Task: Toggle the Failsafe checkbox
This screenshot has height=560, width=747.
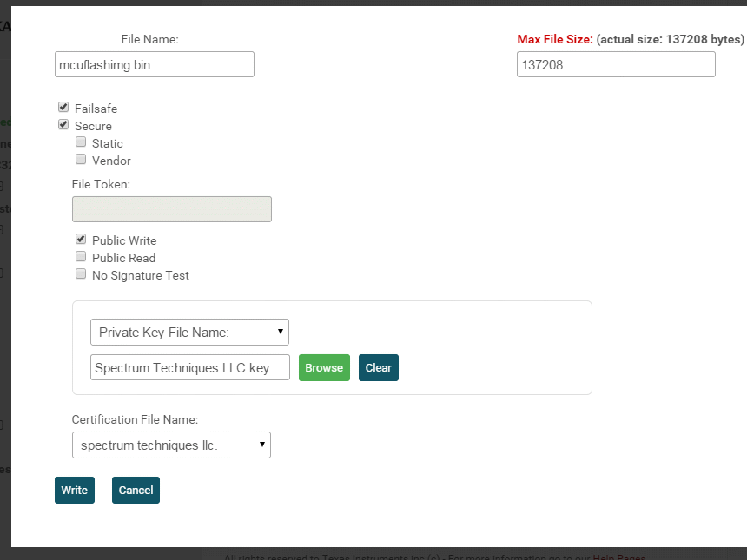Action: point(63,108)
